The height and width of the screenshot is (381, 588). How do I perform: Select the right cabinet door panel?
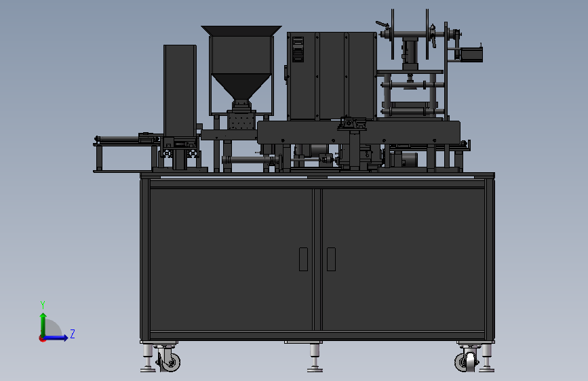pyautogui.click(x=403, y=260)
